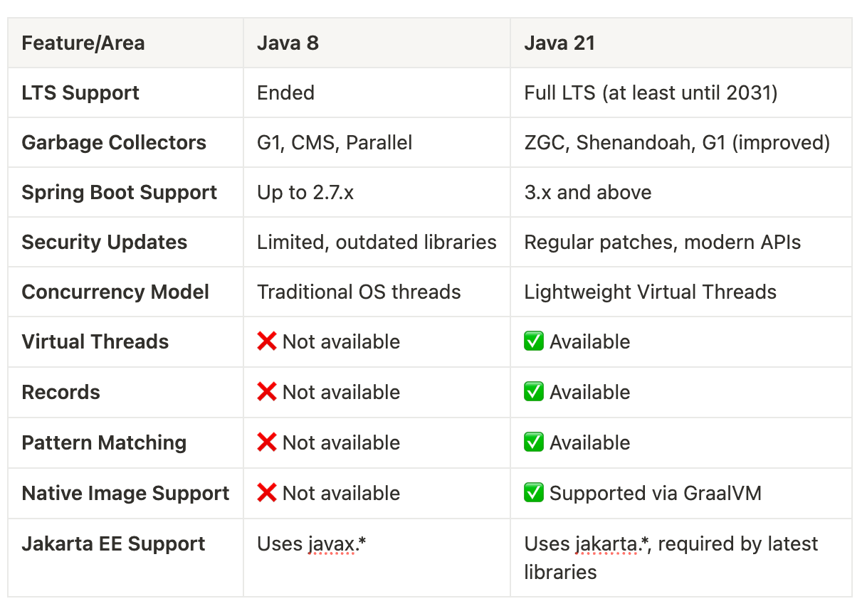
Task: Click the underlined javax word
Action: 331,544
